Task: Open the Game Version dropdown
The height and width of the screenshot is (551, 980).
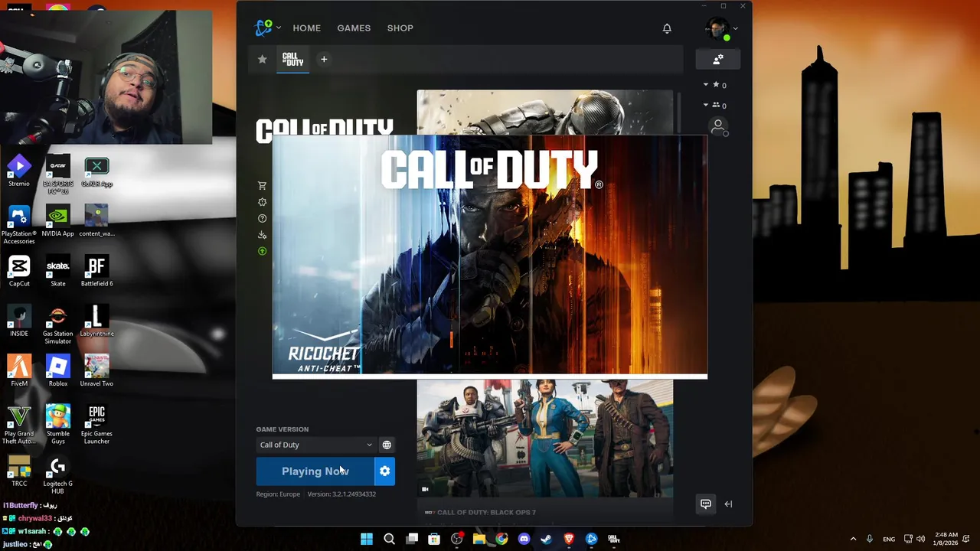Action: click(315, 445)
